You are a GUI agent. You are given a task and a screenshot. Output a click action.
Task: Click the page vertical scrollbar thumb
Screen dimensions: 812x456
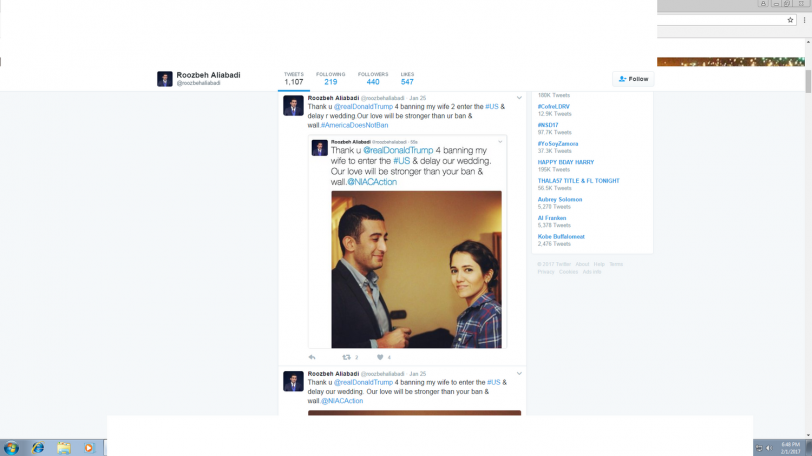click(x=808, y=81)
